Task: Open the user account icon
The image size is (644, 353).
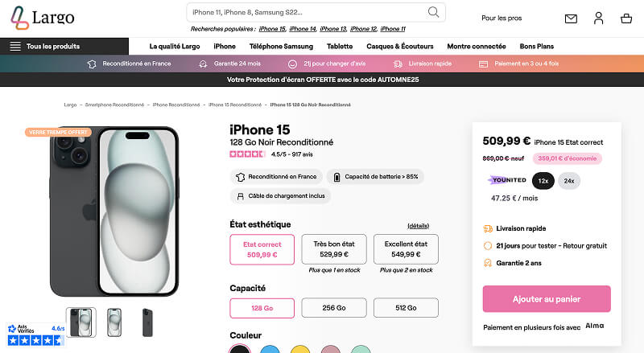Action: (598, 18)
